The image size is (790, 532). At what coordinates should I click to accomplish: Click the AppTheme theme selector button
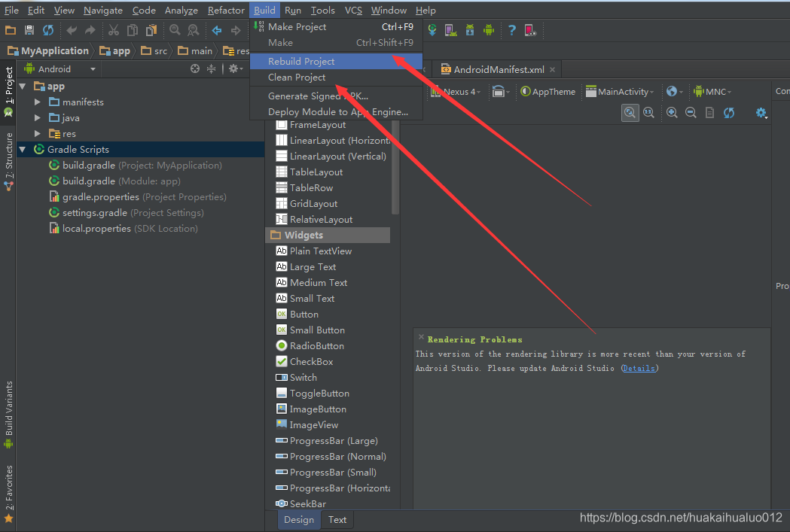coord(548,92)
